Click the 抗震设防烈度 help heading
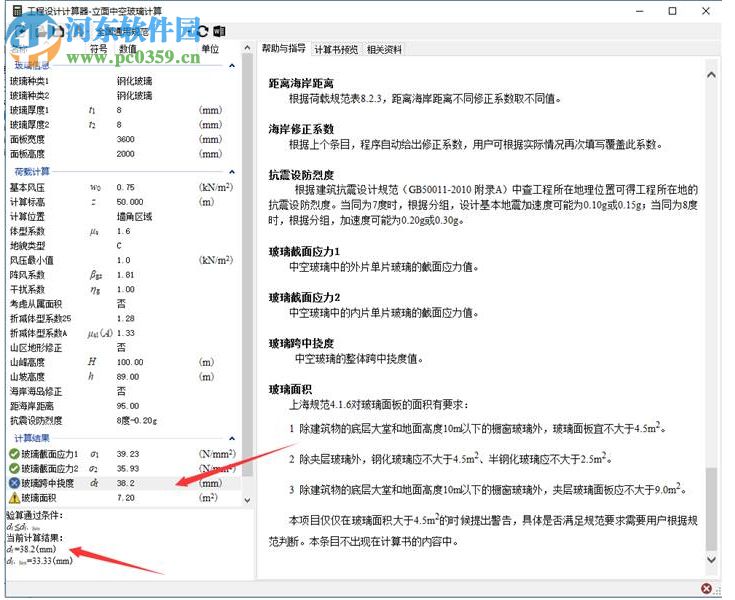 301,175
